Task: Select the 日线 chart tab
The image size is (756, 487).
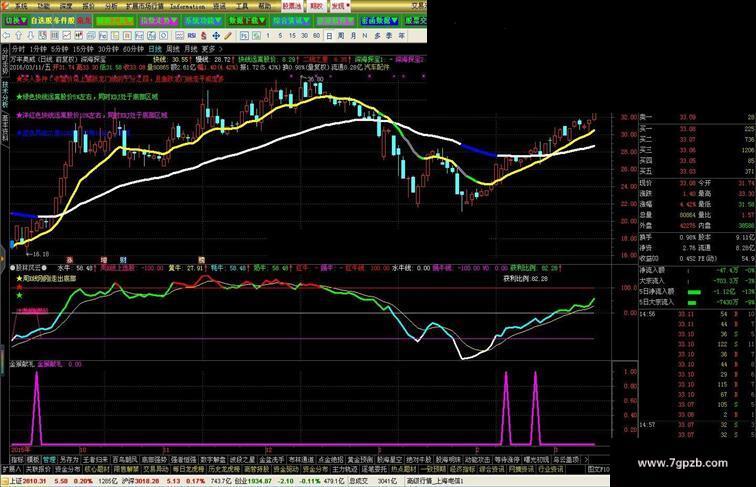Action: point(155,49)
